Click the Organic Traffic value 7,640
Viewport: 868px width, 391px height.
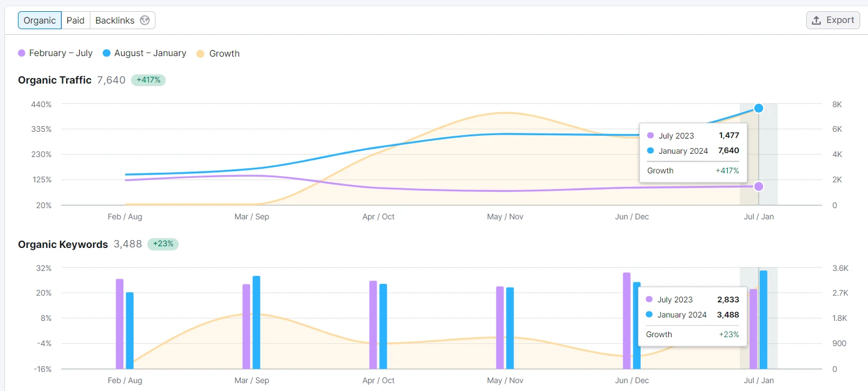click(111, 80)
